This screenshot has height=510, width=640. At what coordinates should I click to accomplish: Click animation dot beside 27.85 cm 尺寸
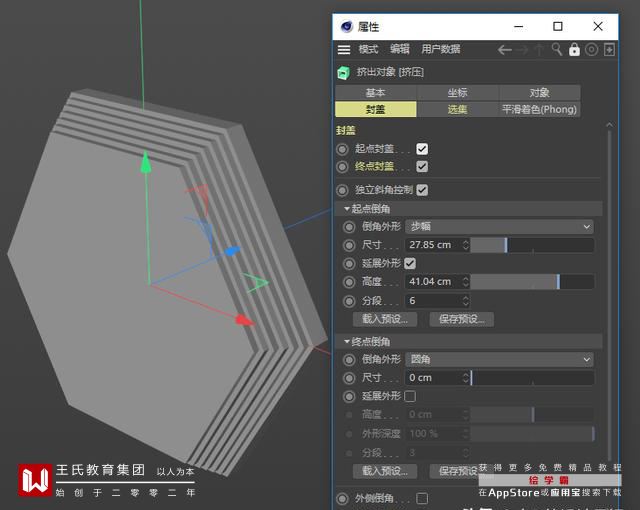click(349, 245)
